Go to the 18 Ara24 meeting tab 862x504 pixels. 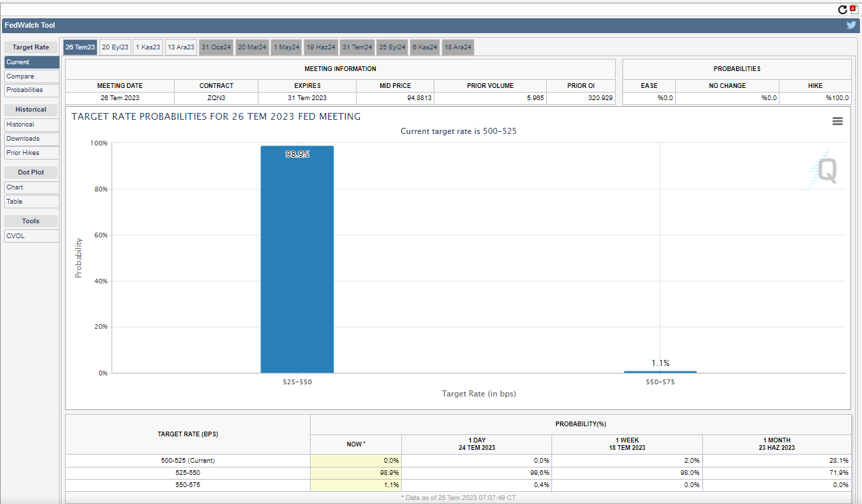[x=458, y=47]
